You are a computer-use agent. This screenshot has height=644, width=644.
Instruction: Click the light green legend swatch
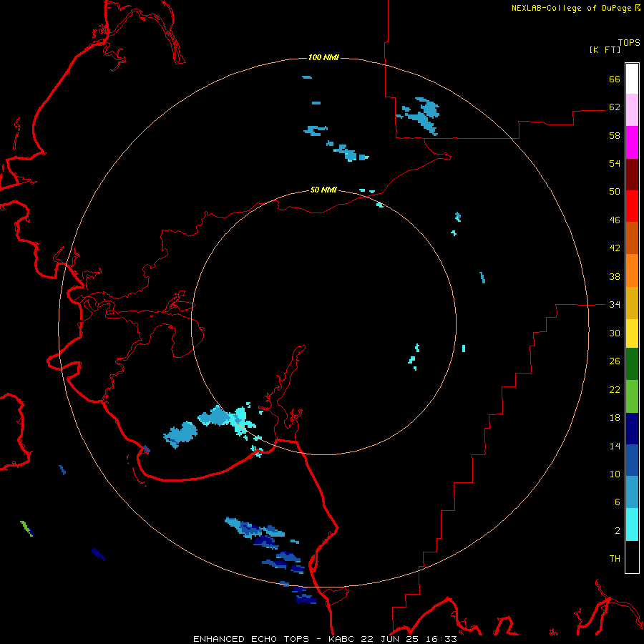point(632,396)
